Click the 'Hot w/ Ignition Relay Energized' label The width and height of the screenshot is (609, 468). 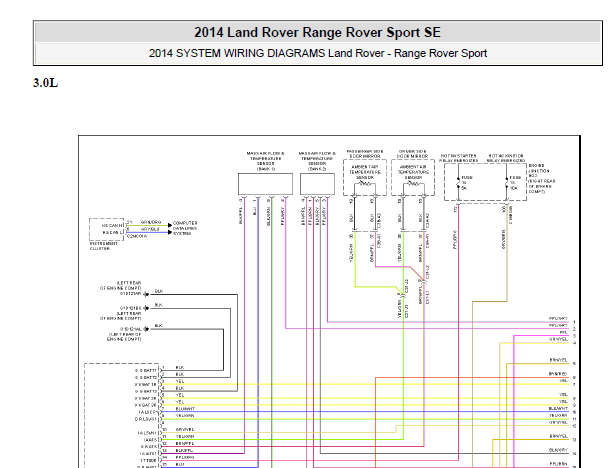click(506, 158)
